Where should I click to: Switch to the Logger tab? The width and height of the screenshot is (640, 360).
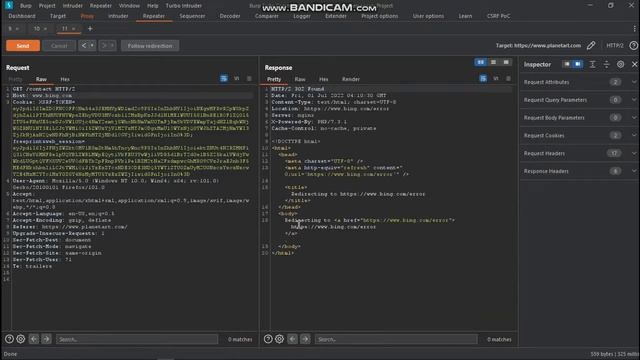pos(302,16)
